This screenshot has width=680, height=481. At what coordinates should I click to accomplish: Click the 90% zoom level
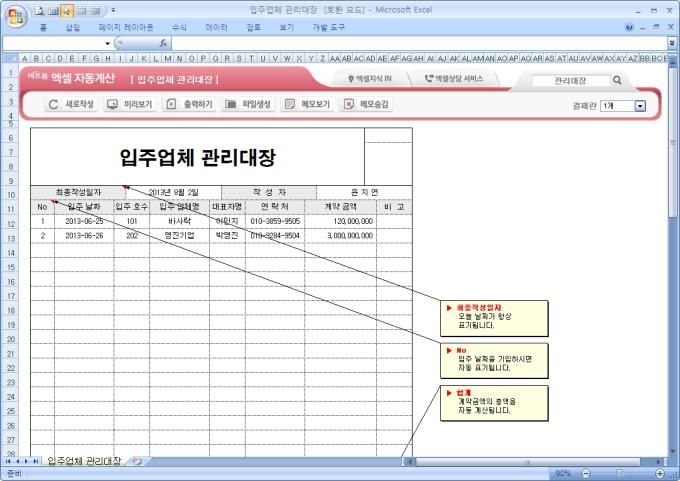coord(562,474)
